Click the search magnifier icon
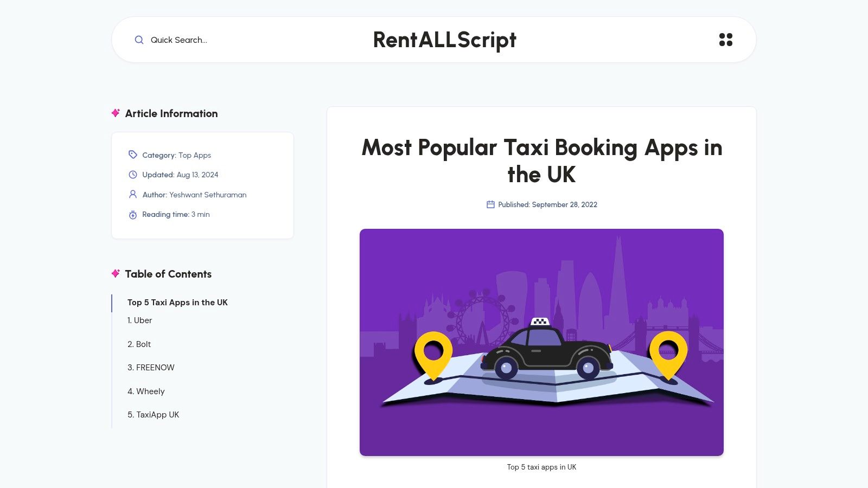The width and height of the screenshot is (868, 488). click(x=139, y=40)
